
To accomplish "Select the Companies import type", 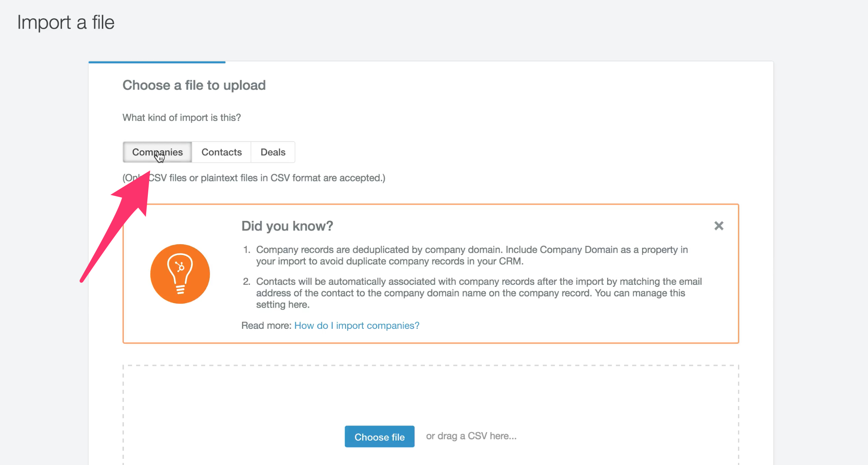I will [157, 152].
